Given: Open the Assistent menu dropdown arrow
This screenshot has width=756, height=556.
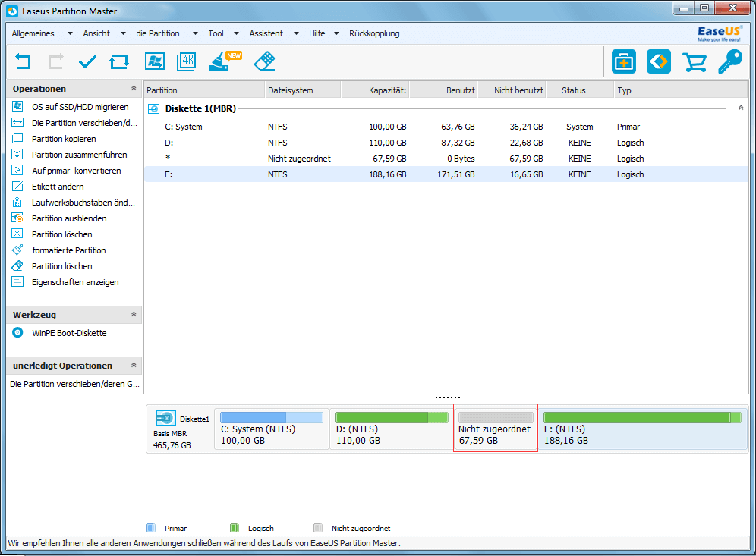Looking at the screenshot, I should 296,33.
